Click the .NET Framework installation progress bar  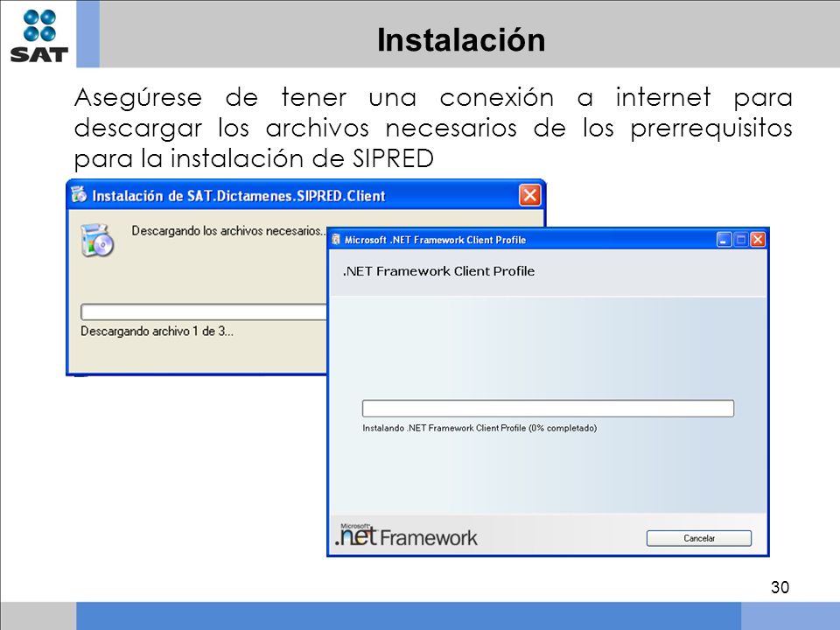point(548,409)
